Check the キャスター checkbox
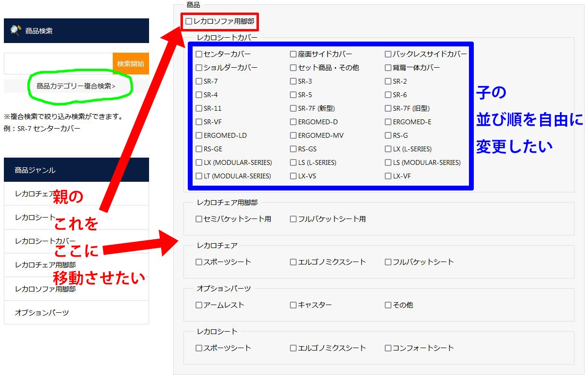Screen dimensions: 588x380 (x=293, y=305)
